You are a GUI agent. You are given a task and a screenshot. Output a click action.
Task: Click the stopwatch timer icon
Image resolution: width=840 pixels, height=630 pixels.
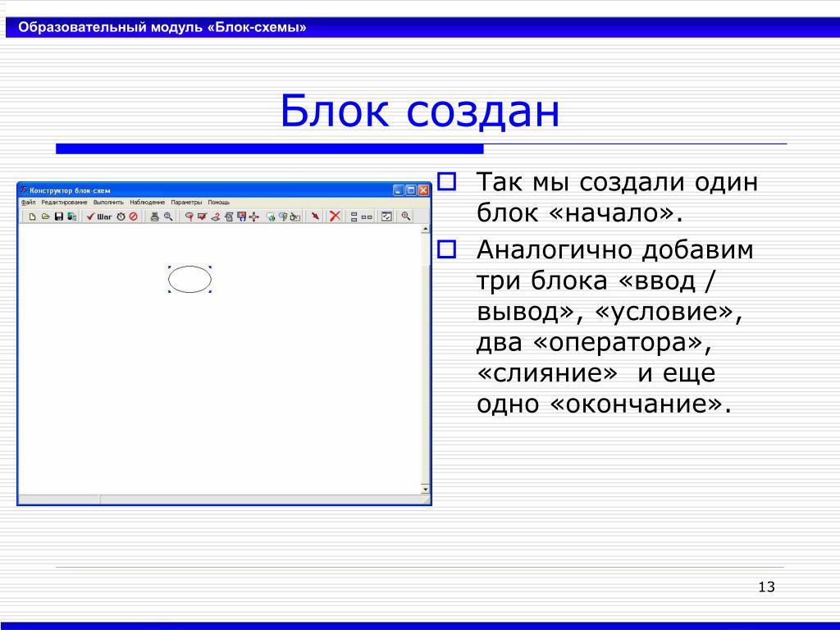[x=121, y=217]
